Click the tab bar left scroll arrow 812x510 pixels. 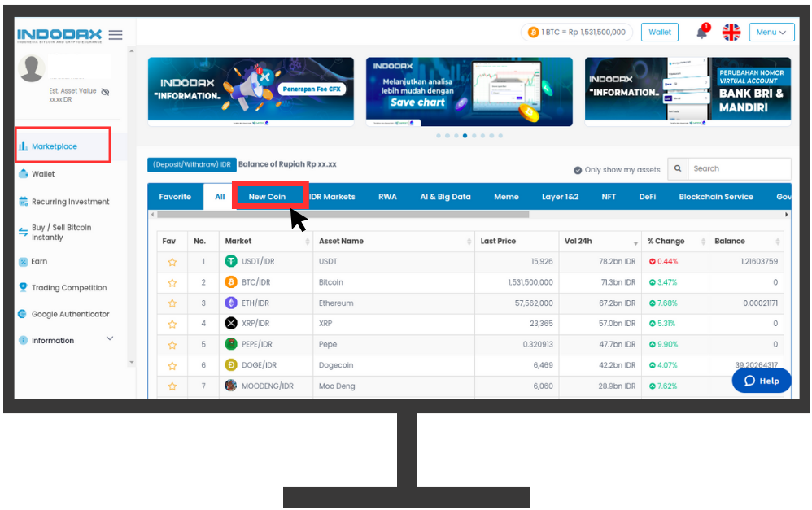[x=152, y=215]
